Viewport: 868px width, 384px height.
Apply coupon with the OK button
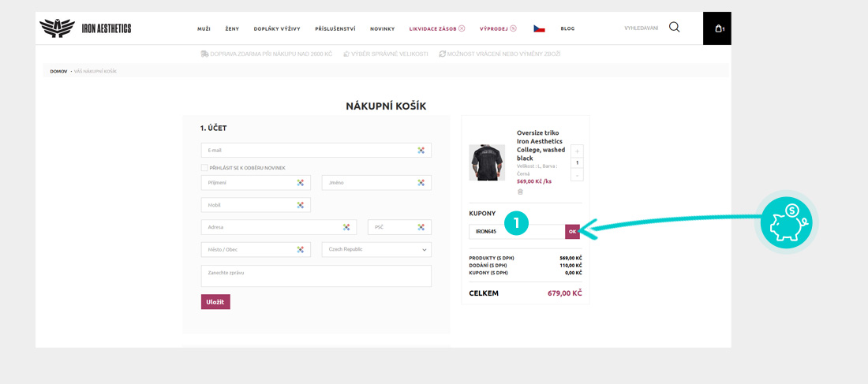(572, 232)
